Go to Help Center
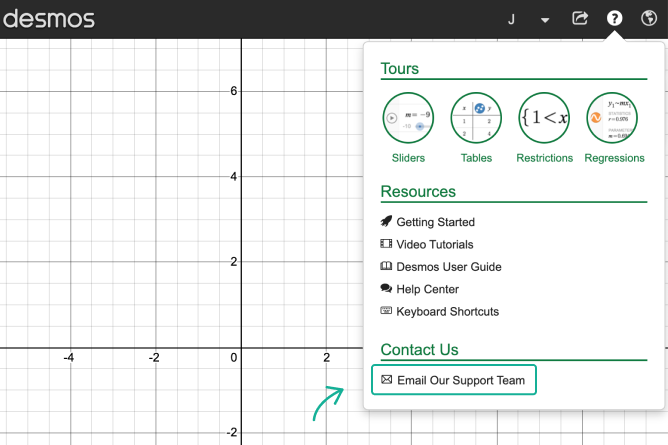 [427, 289]
